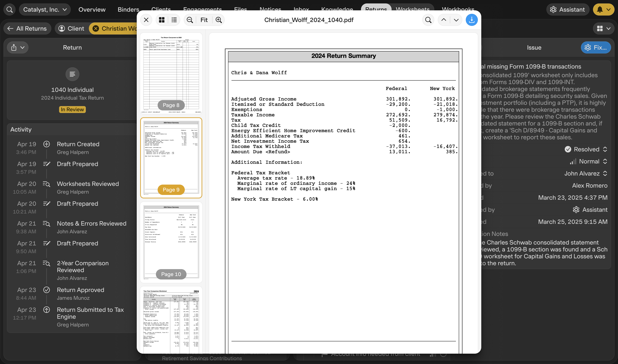Go to next page arrow
618x364 pixels.
click(x=456, y=20)
